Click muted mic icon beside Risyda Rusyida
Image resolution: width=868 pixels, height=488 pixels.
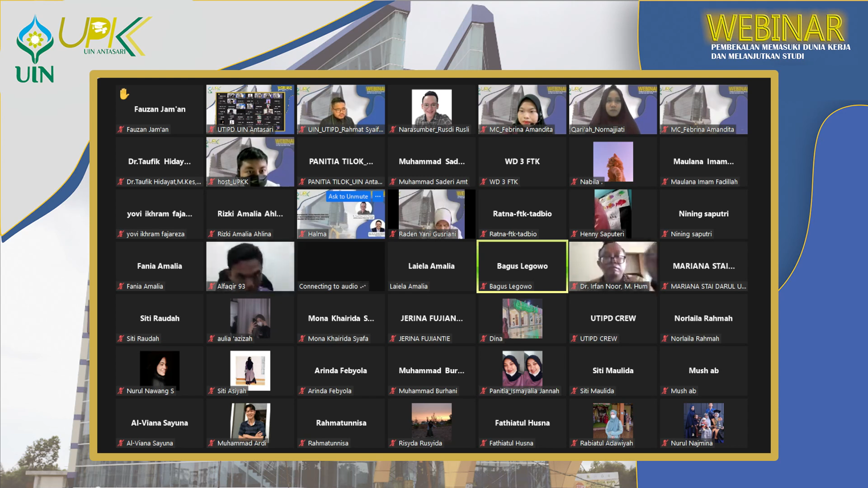[393, 443]
